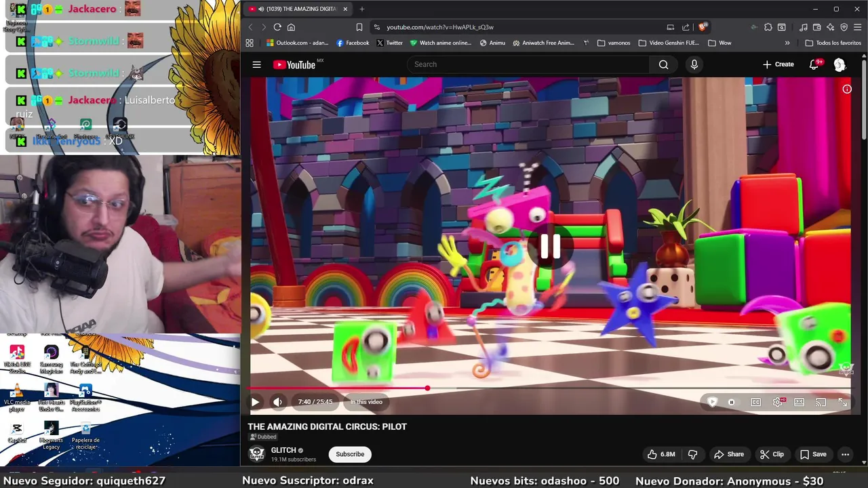The image size is (868, 488).
Task: Open the Leo AI sparkle icon
Action: tap(831, 27)
